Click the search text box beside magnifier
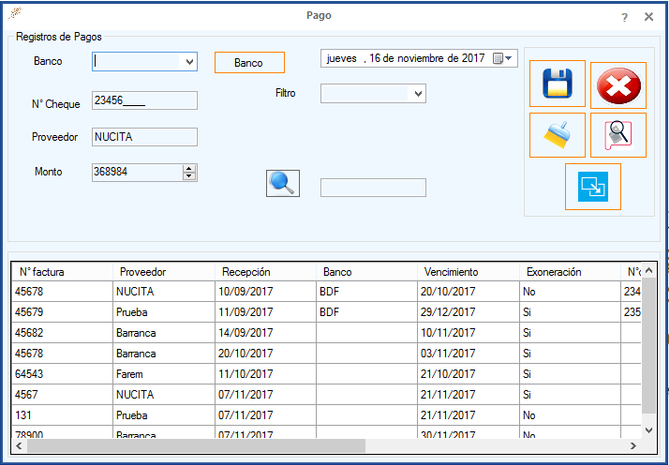Viewport: 669px width, 465px height. coord(372,187)
